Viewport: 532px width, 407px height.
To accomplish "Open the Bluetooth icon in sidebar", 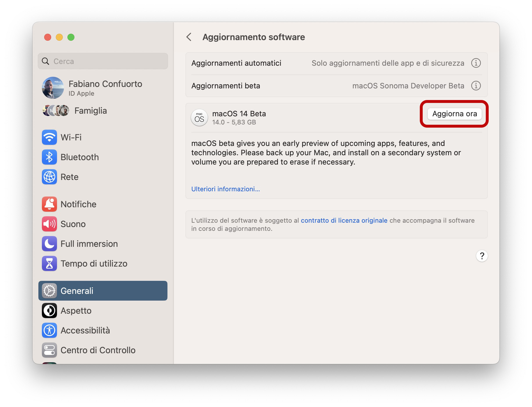I will pos(49,157).
